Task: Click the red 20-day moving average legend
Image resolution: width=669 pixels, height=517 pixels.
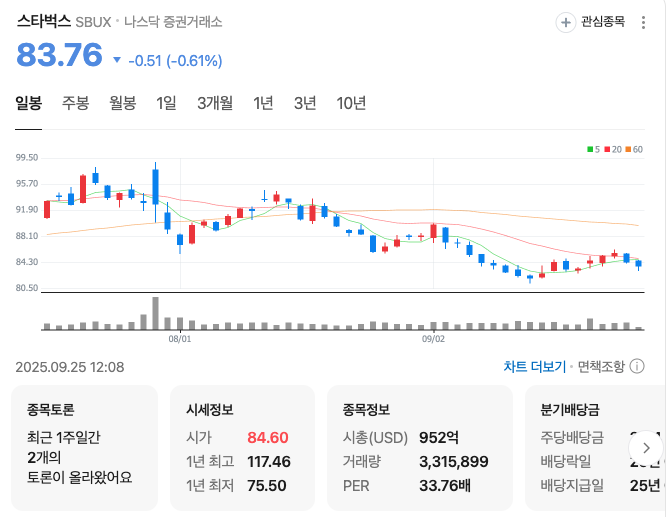Action: (x=613, y=149)
